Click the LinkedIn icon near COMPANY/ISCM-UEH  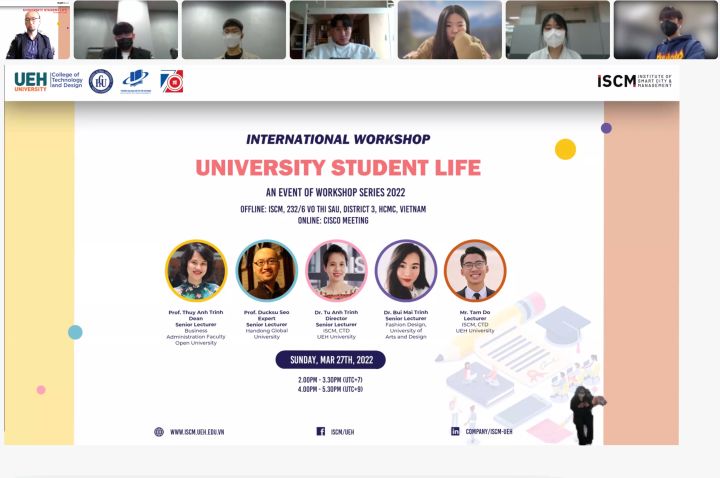(455, 431)
